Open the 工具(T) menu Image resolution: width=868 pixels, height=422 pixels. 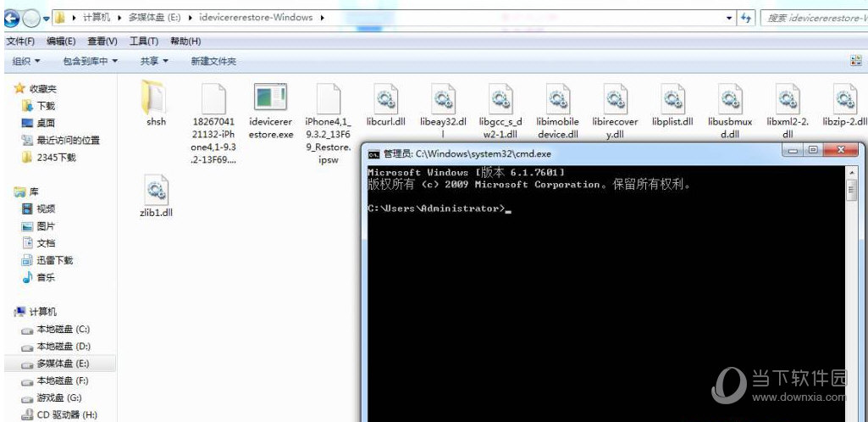(x=144, y=42)
